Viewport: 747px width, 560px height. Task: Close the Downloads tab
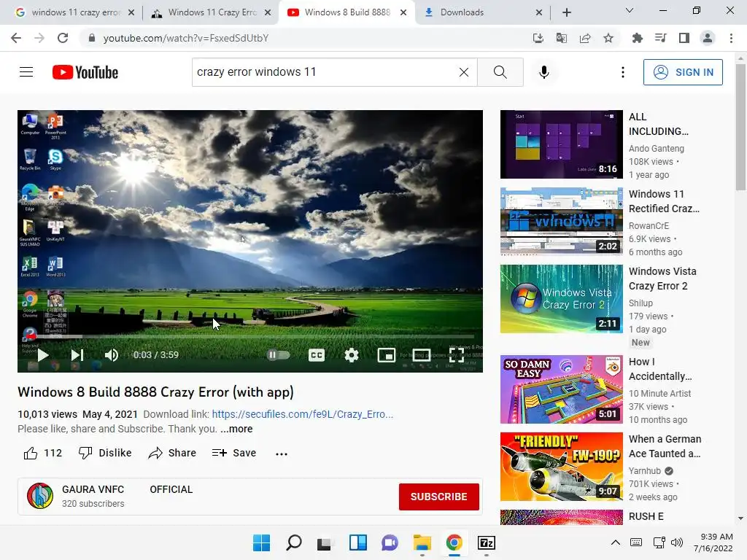[x=539, y=12]
